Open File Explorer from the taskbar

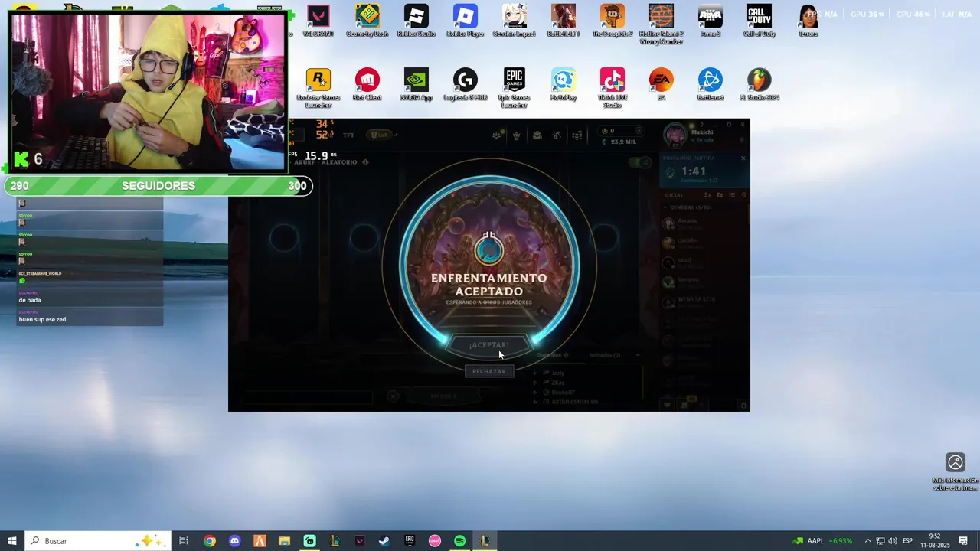coord(284,541)
